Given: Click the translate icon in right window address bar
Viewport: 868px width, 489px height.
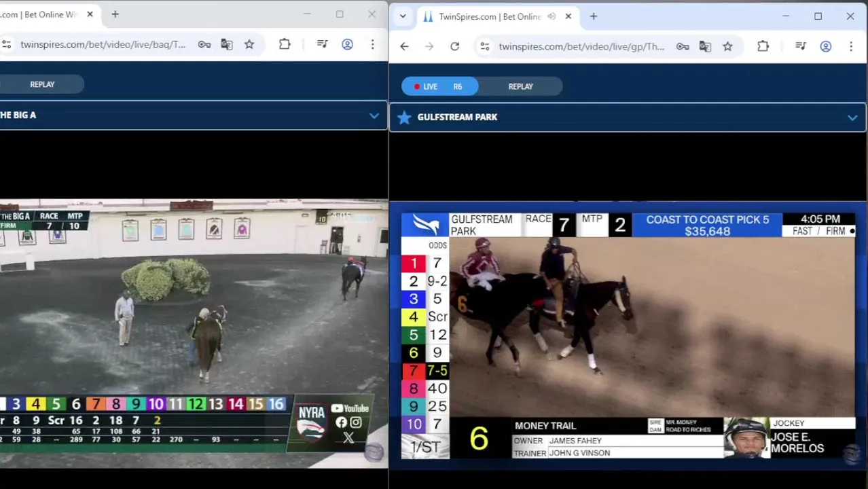Looking at the screenshot, I should click(705, 46).
